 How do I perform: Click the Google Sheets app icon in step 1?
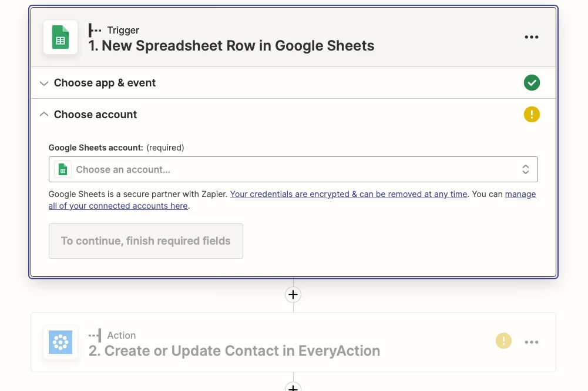pyautogui.click(x=60, y=37)
